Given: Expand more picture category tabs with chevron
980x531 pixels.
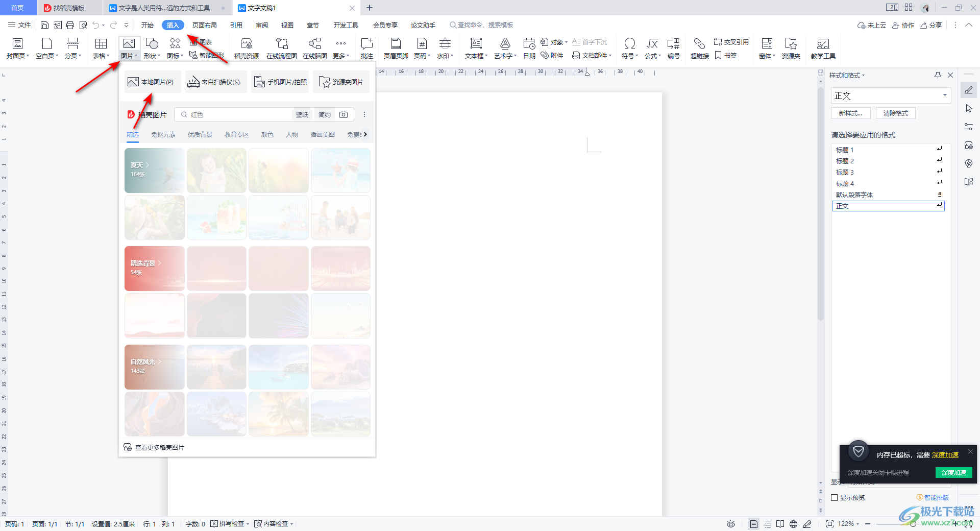Looking at the screenshot, I should click(x=365, y=134).
